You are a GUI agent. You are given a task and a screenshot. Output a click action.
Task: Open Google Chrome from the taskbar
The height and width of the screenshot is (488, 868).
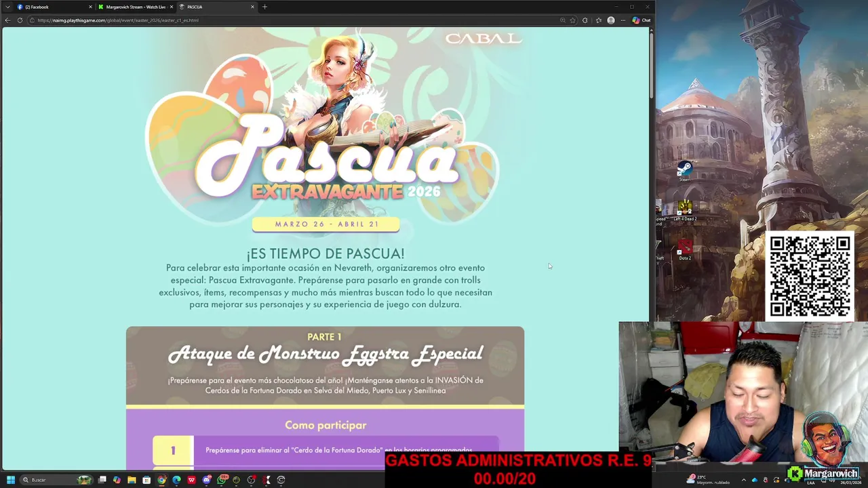(161, 480)
